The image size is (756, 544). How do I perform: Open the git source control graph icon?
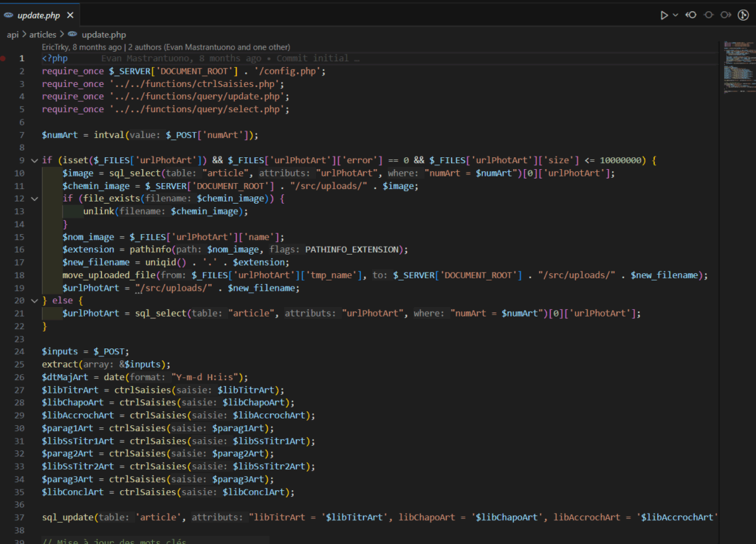pyautogui.click(x=743, y=15)
